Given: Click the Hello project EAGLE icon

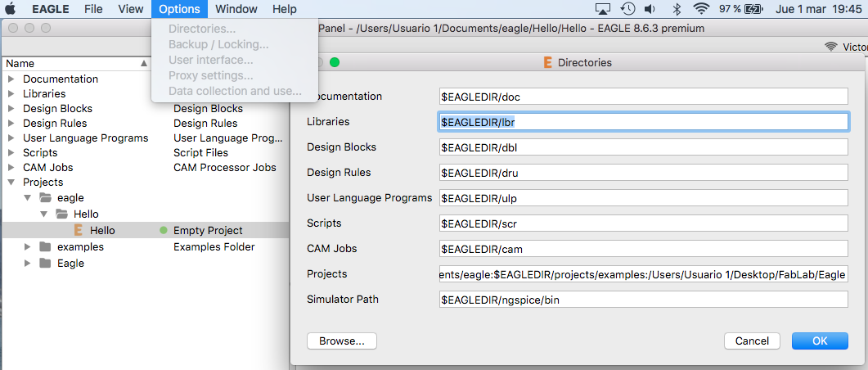Looking at the screenshot, I should coord(78,230).
